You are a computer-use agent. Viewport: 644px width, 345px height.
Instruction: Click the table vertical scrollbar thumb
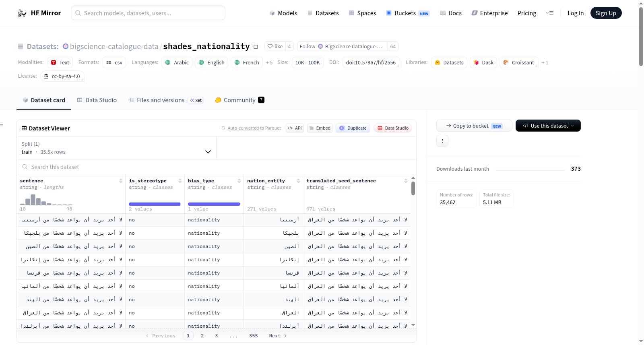[413, 188]
